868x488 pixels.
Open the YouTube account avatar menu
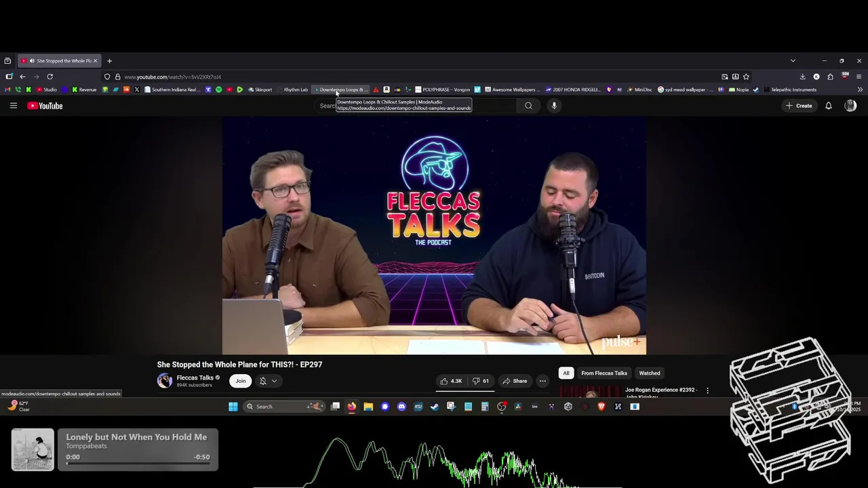pyautogui.click(x=850, y=106)
